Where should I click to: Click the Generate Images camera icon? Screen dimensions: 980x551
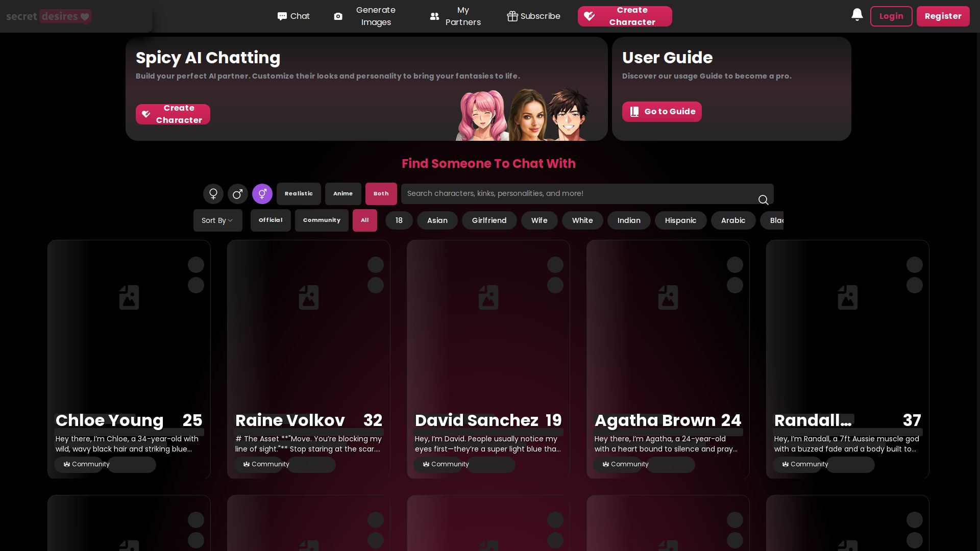tap(338, 16)
